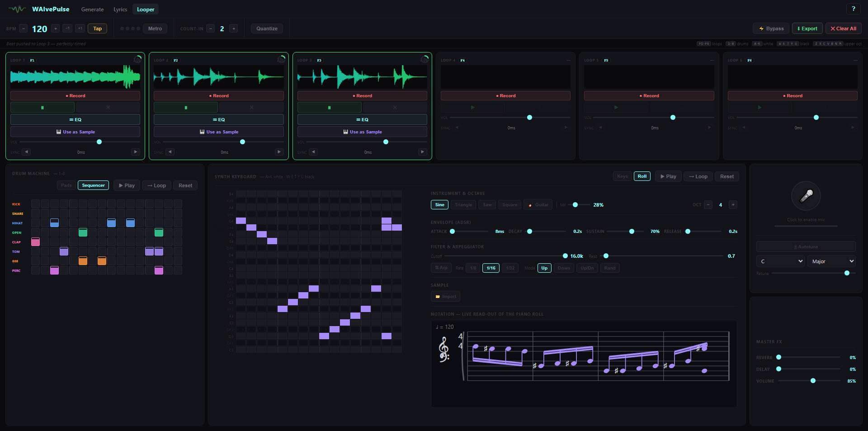Select Square waveform
868x431 pixels.
point(509,205)
